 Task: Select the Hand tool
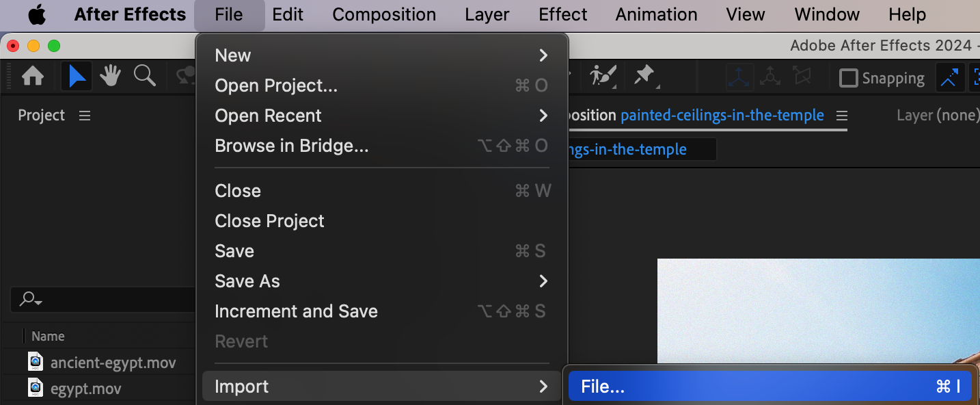[110, 77]
